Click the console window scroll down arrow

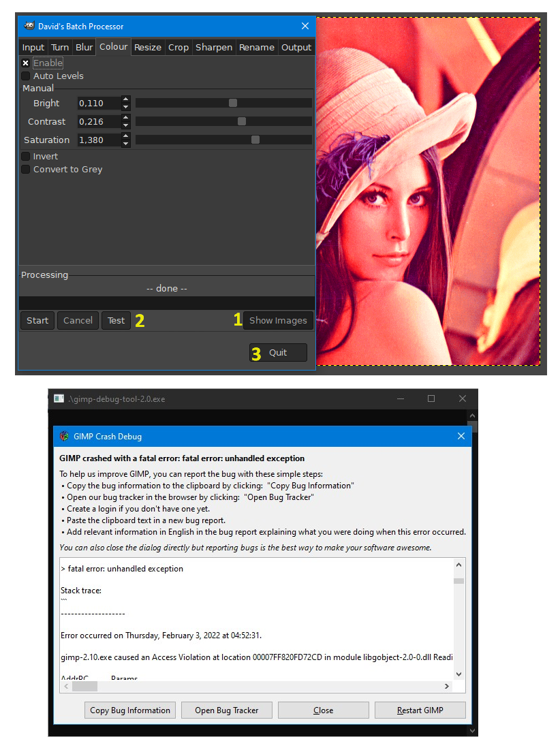[x=472, y=731]
